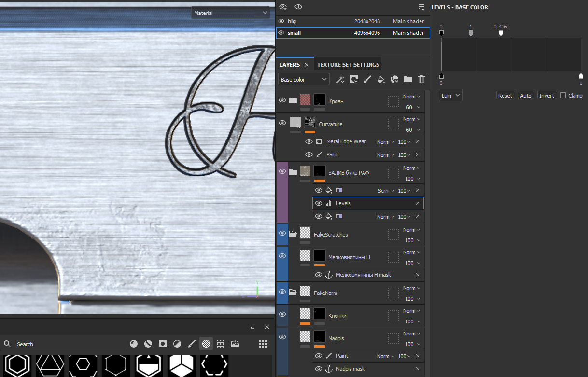588x377 pixels.
Task: Click the search magnifier icon in assets
Action: (x=7, y=344)
